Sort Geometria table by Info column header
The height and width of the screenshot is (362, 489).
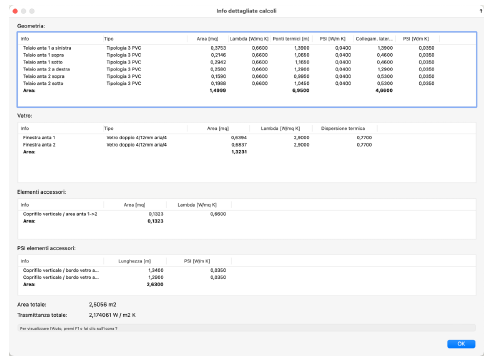(x=60, y=39)
